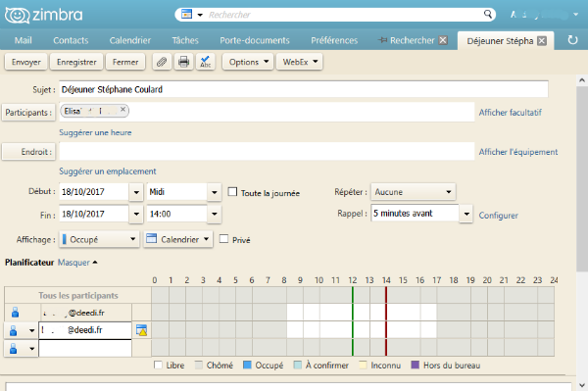The height and width of the screenshot is (391, 588).
Task: Switch to the Calendrier tab
Action: (x=130, y=40)
